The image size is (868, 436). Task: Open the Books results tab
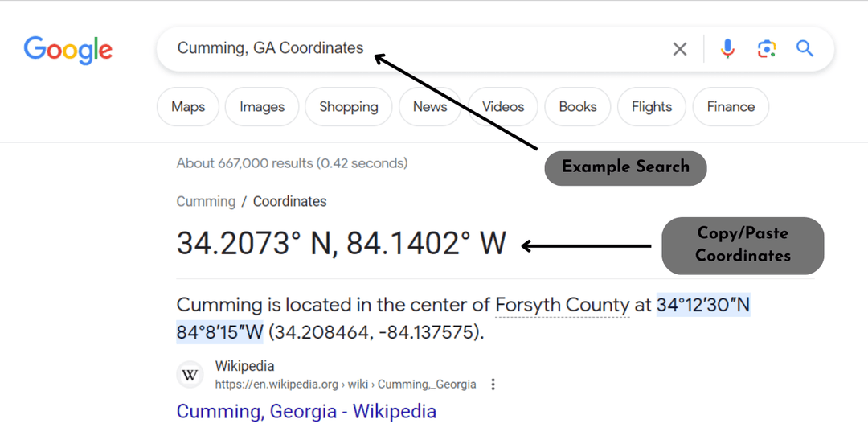click(578, 107)
